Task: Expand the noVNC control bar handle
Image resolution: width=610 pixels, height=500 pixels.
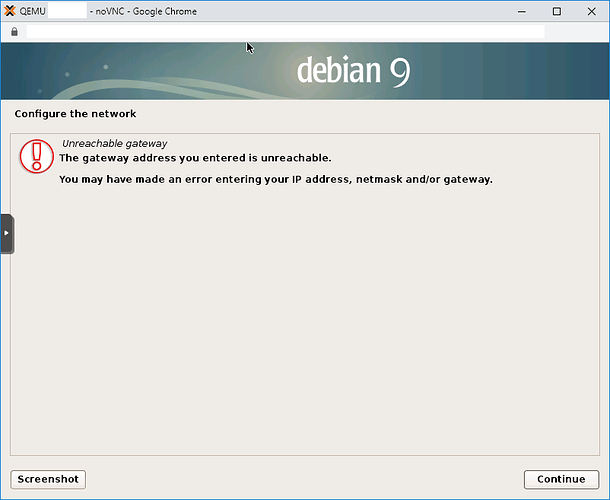Action: pyautogui.click(x=6, y=233)
